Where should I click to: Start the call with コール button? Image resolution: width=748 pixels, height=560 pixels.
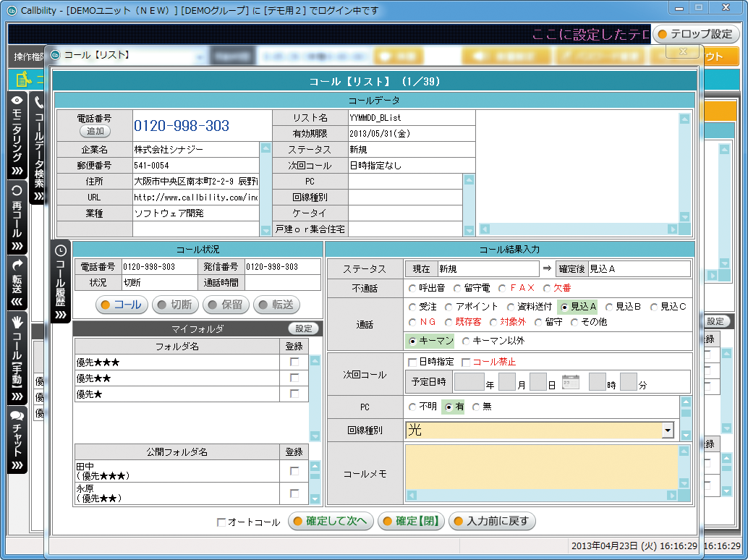122,305
